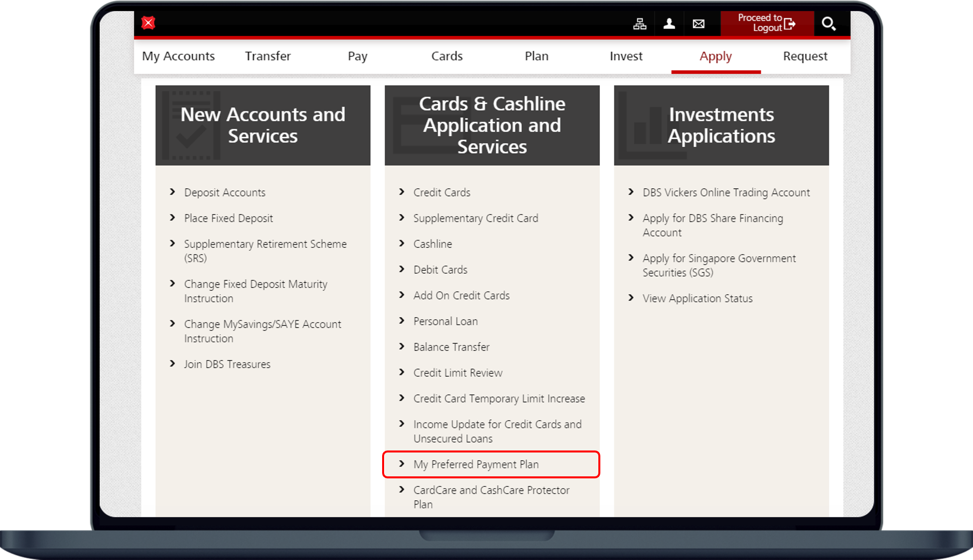This screenshot has height=560, width=973.
Task: Click chevron beside Deposit Accounts
Action: [172, 192]
